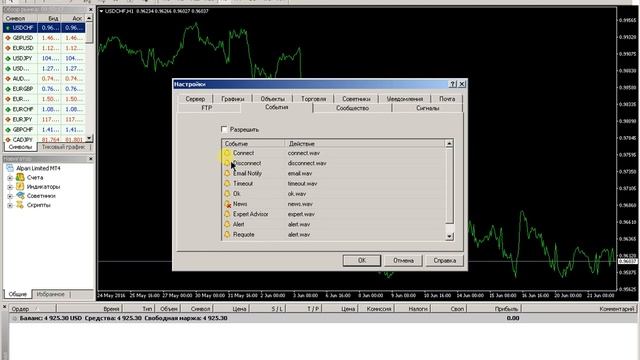This screenshot has height=360, width=640.
Task: Click the Requote event bell icon
Action: tap(227, 235)
